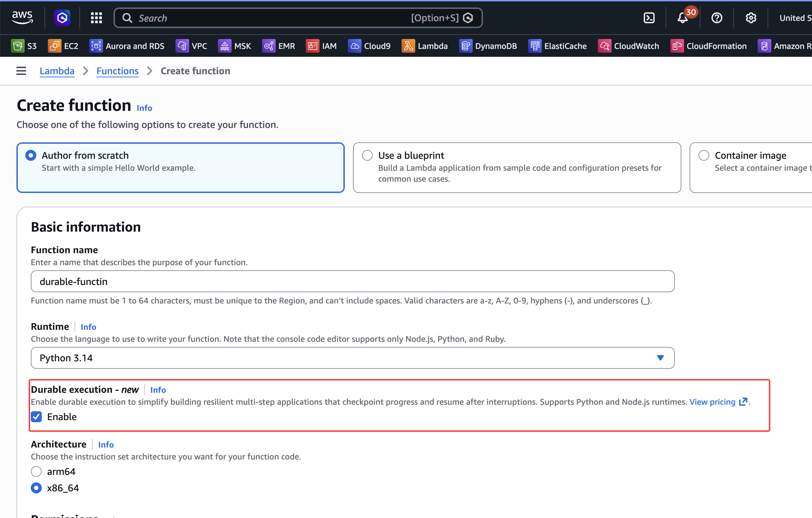Choose the Container image radio option
812x518 pixels.
704,155
